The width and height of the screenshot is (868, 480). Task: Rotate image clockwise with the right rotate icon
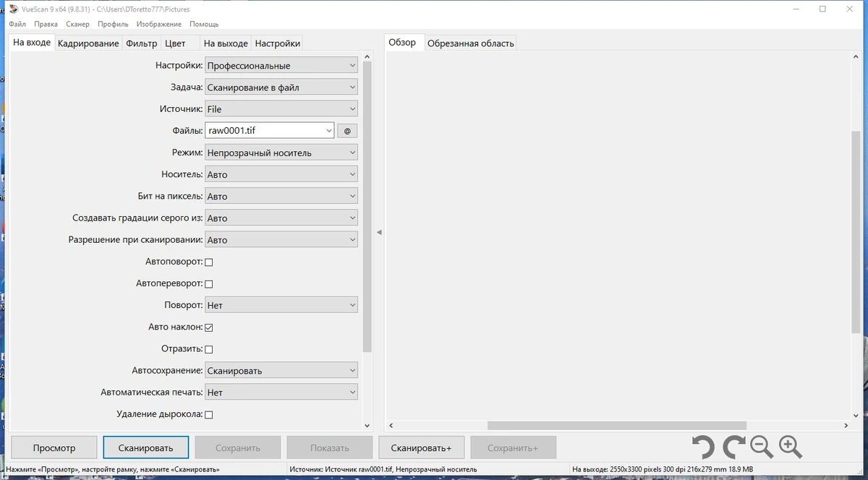(x=733, y=447)
